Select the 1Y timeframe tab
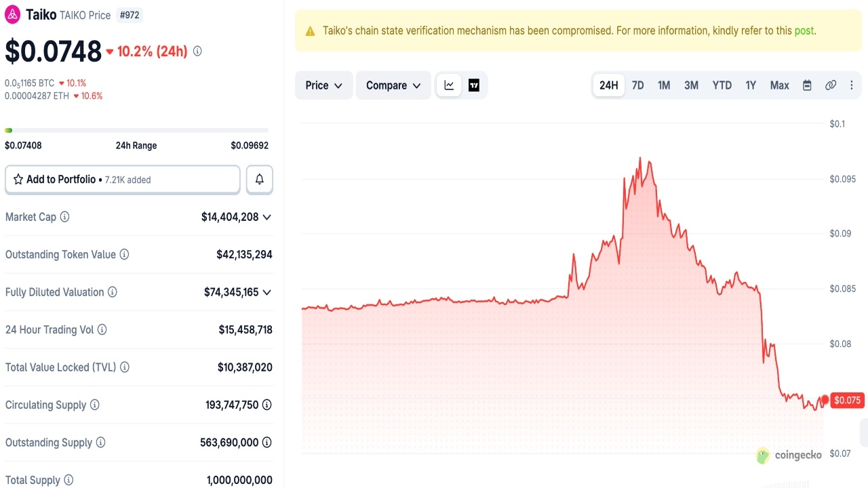 pos(751,85)
